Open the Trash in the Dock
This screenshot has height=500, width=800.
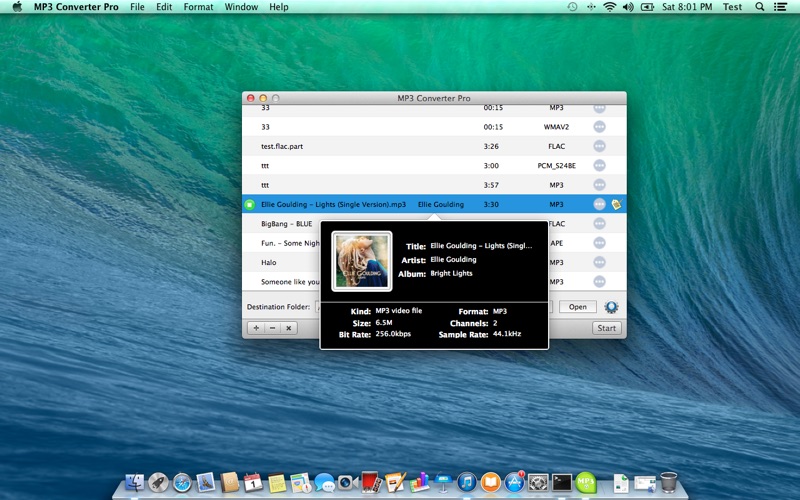coord(668,482)
